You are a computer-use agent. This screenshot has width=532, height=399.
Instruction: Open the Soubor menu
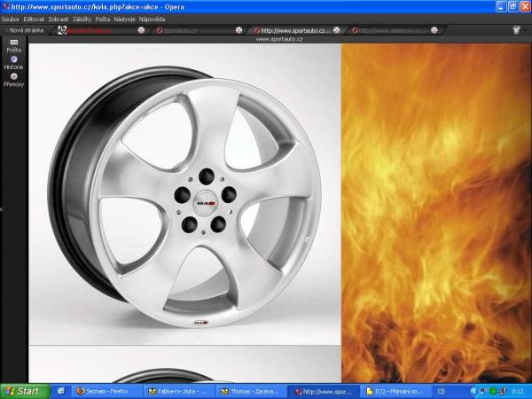point(11,19)
